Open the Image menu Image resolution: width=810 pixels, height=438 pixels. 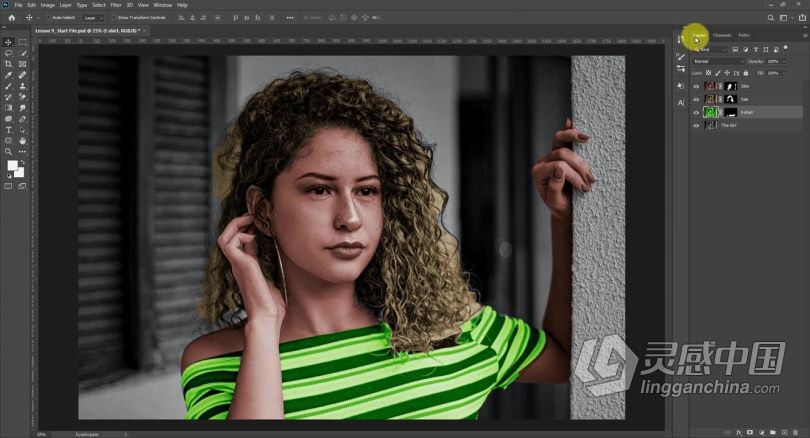coord(48,5)
